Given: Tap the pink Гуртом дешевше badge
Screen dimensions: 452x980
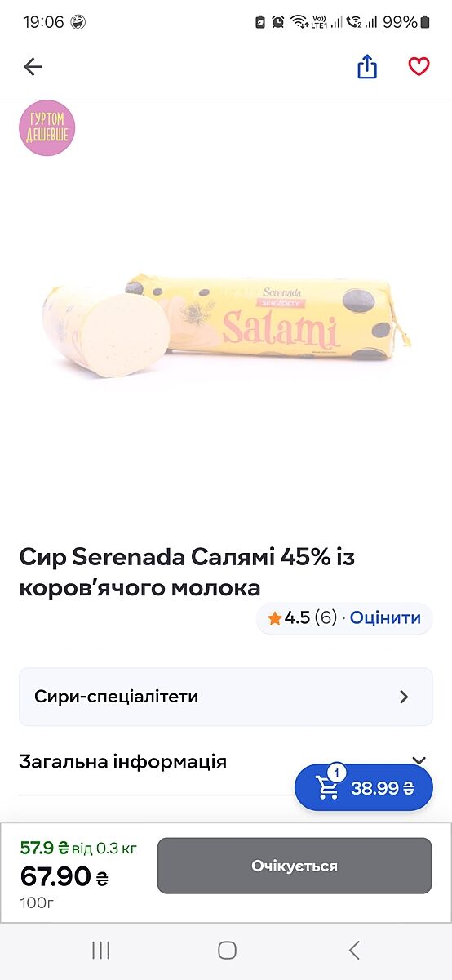Looking at the screenshot, I should click(47, 128).
